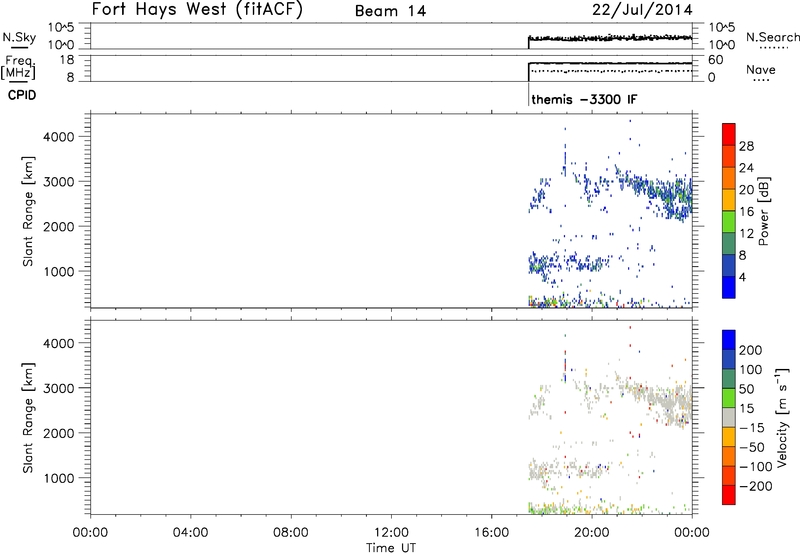Click the gray swatch in Velocity colorbar
The height and width of the screenshot is (554, 800).
click(729, 417)
